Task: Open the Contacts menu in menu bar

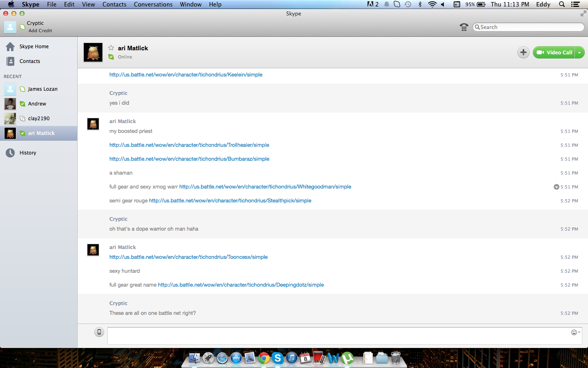Action: pos(114,4)
